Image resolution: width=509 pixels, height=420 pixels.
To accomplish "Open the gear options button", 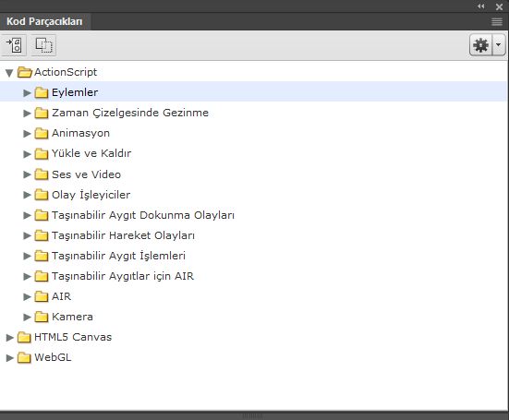I will [480, 45].
